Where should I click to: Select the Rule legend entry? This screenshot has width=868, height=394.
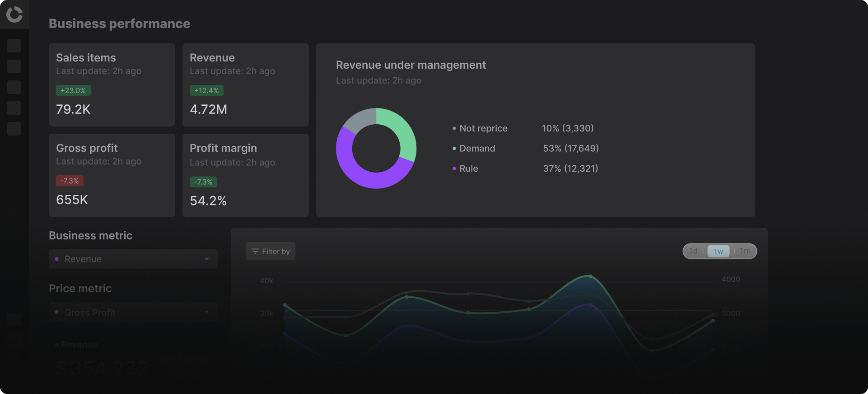[x=465, y=169]
